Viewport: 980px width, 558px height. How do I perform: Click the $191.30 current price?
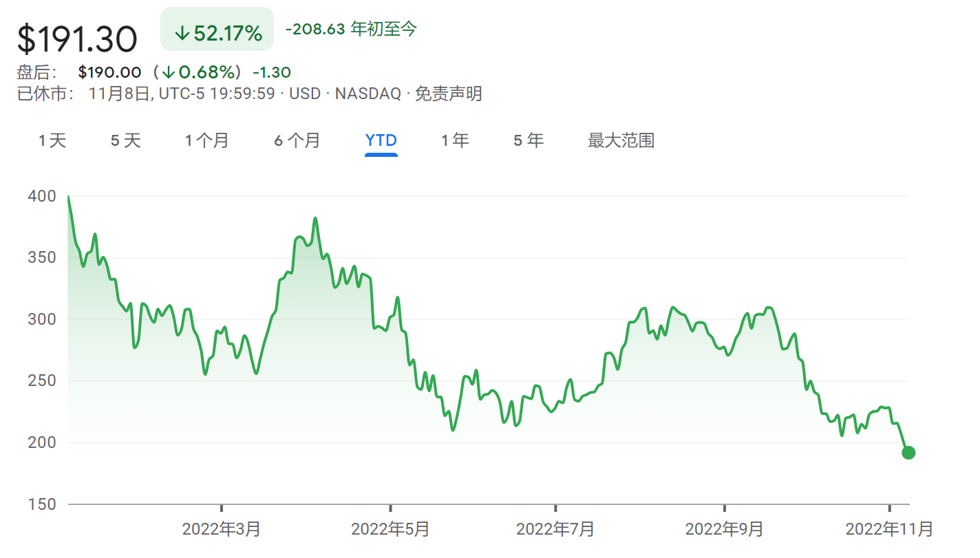[x=77, y=39]
